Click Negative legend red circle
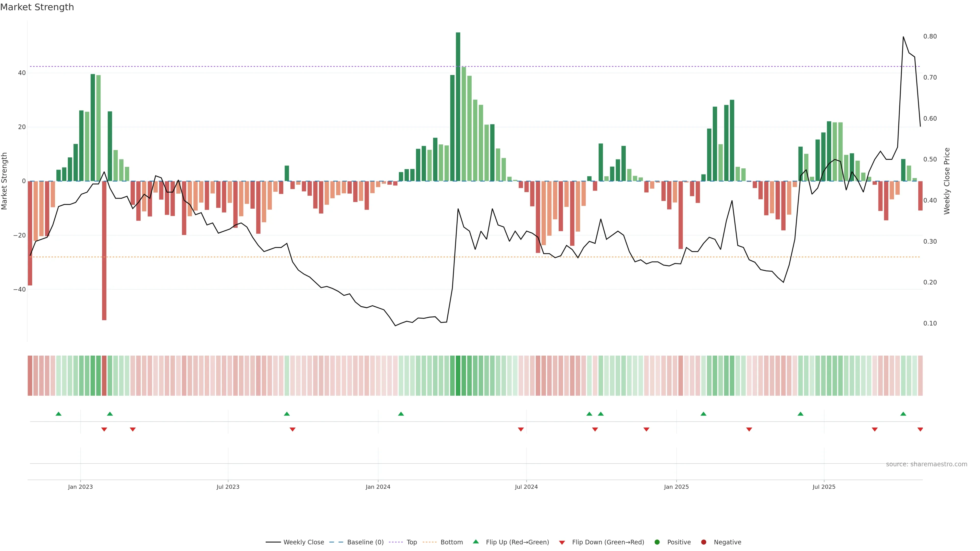 (x=703, y=542)
